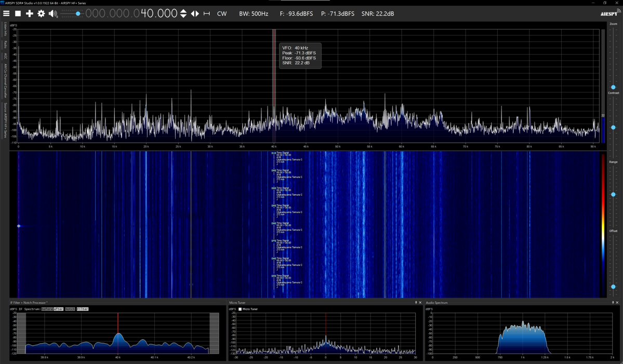Toggle the 'Filter' option in the IF Spectrum
The image size is (623, 364).
(x=83, y=309)
